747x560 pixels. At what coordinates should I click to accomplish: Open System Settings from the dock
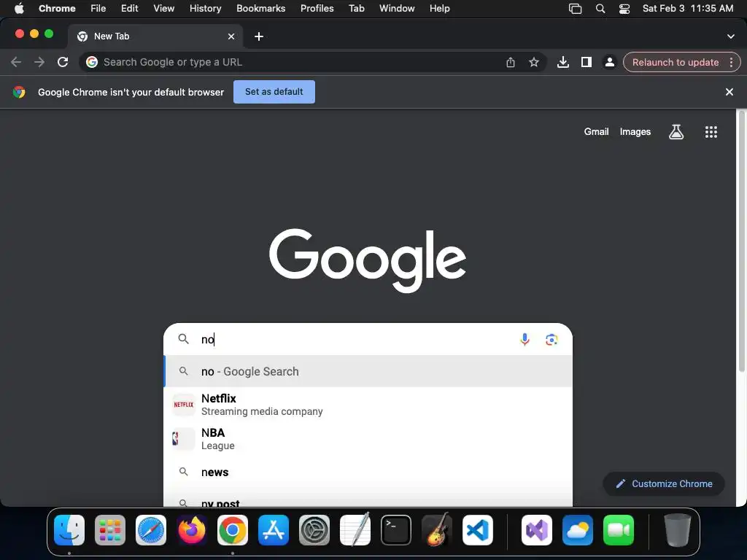(x=314, y=530)
